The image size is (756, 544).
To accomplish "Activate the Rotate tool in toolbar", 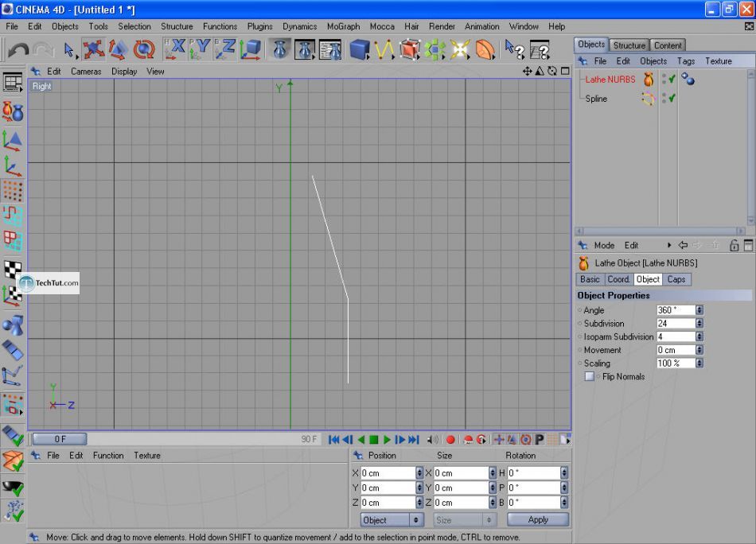I will point(144,49).
